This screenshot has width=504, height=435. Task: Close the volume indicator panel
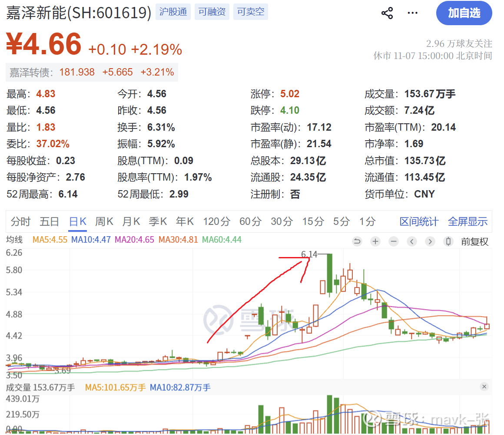[484, 386]
